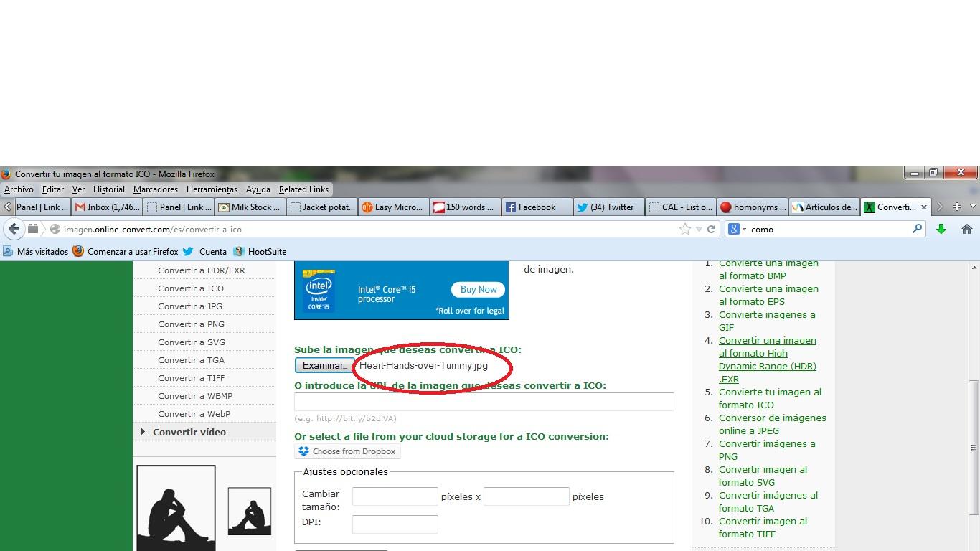
Task: Open a new tab with plus icon
Action: (x=956, y=207)
